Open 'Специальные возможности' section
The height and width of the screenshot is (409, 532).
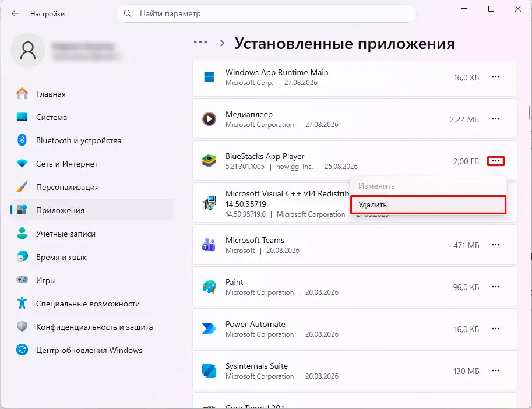pos(91,304)
